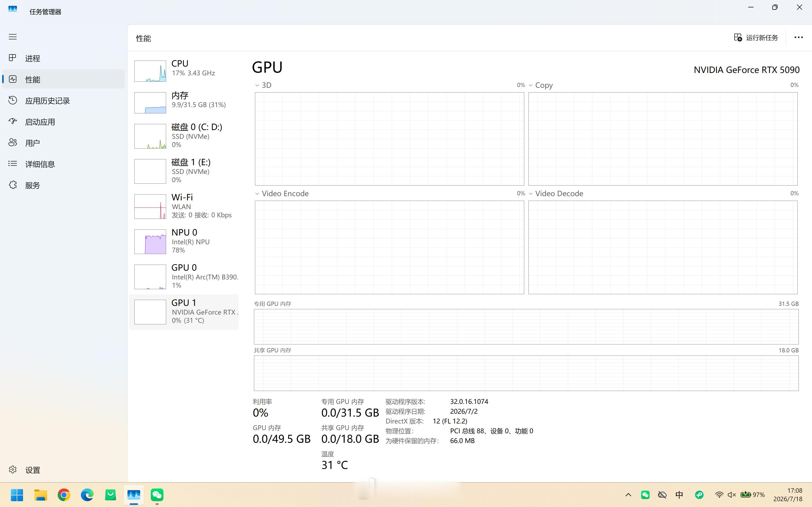812x507 pixels.
Task: Go to the 用户 (Users) page
Action: point(63,143)
